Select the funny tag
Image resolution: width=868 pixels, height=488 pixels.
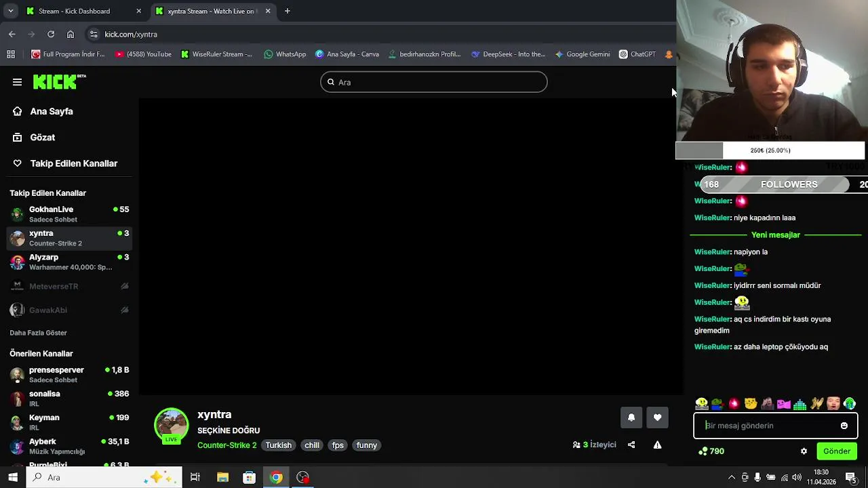[x=367, y=445]
